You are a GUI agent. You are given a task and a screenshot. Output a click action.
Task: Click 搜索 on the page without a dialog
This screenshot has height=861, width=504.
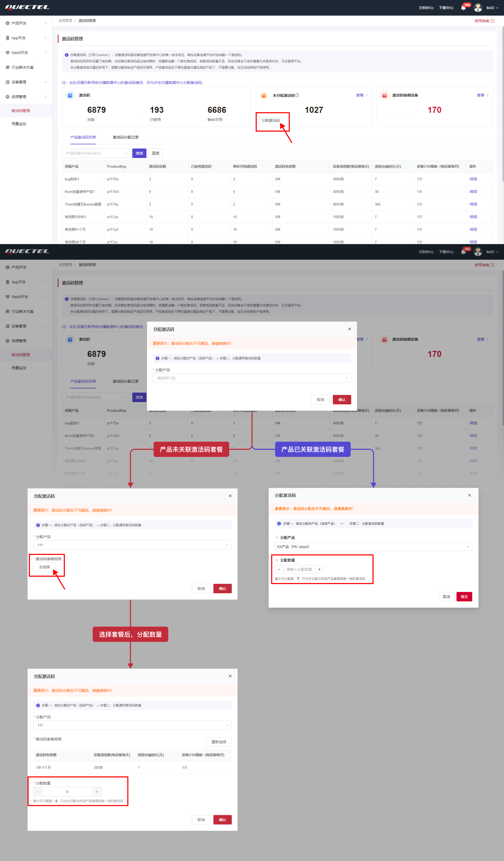pos(139,153)
